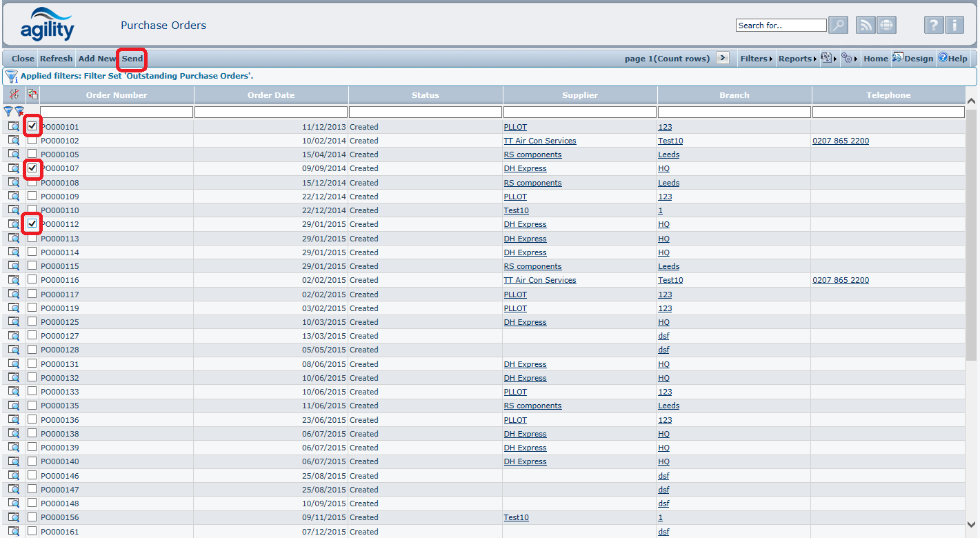
Task: Tick the checkbox for PO000105
Action: [32, 154]
